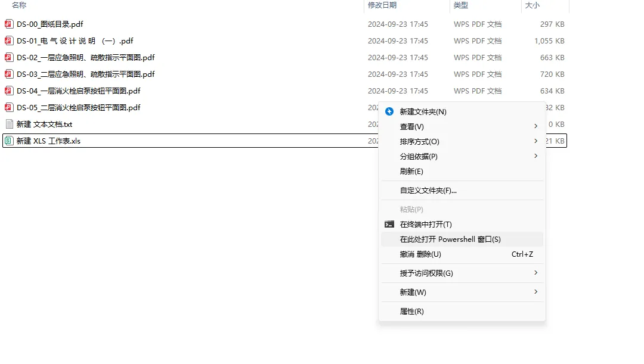The width and height of the screenshot is (644, 364).
Task: Select the DS-02 一层应急照明 PDF icon
Action: (x=8, y=58)
